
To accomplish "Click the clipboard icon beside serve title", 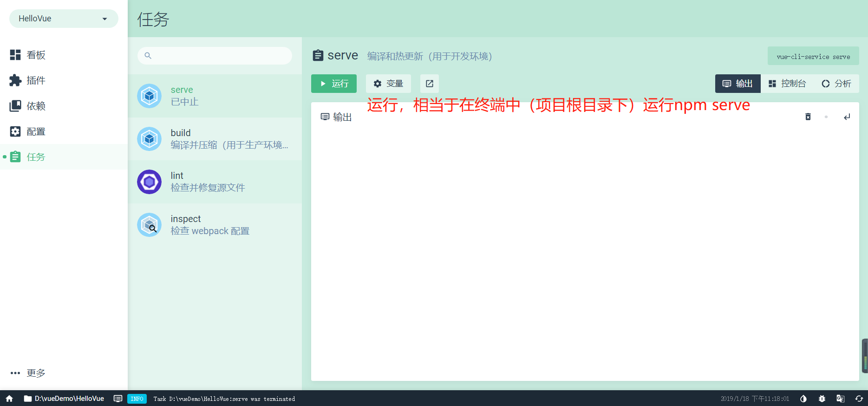I will (x=318, y=56).
